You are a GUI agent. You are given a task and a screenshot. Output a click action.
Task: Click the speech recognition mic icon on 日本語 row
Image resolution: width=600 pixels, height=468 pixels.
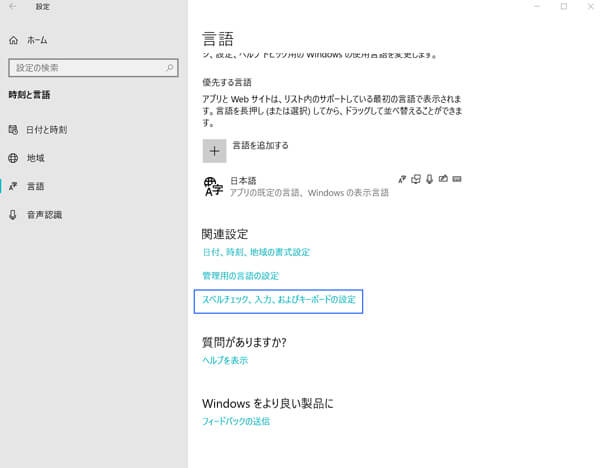[x=429, y=179]
